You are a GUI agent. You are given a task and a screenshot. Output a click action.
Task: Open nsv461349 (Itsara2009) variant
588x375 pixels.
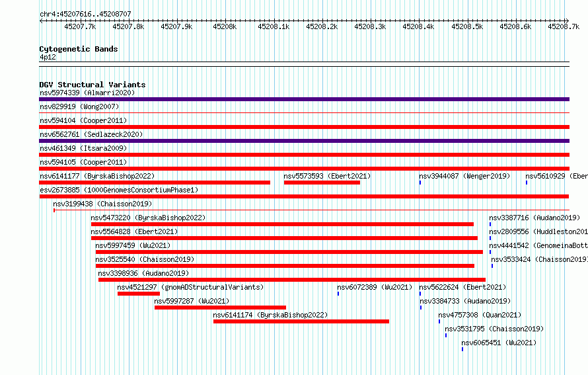click(x=83, y=148)
